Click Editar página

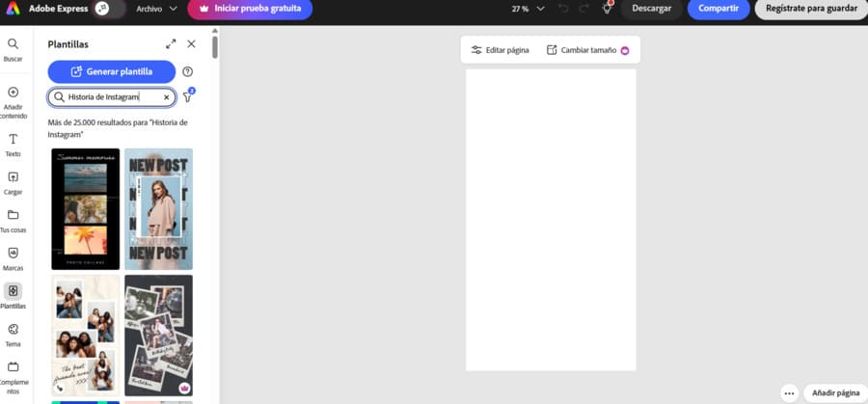pyautogui.click(x=500, y=50)
